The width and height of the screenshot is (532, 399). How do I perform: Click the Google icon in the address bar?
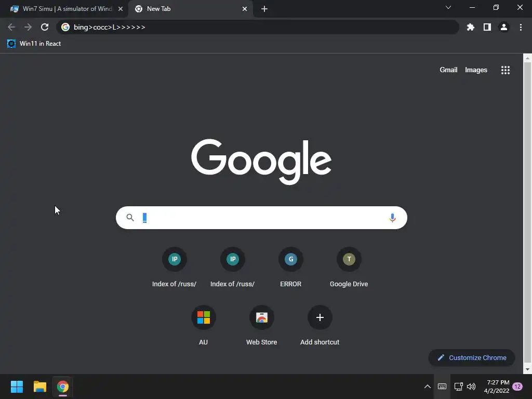pos(65,27)
